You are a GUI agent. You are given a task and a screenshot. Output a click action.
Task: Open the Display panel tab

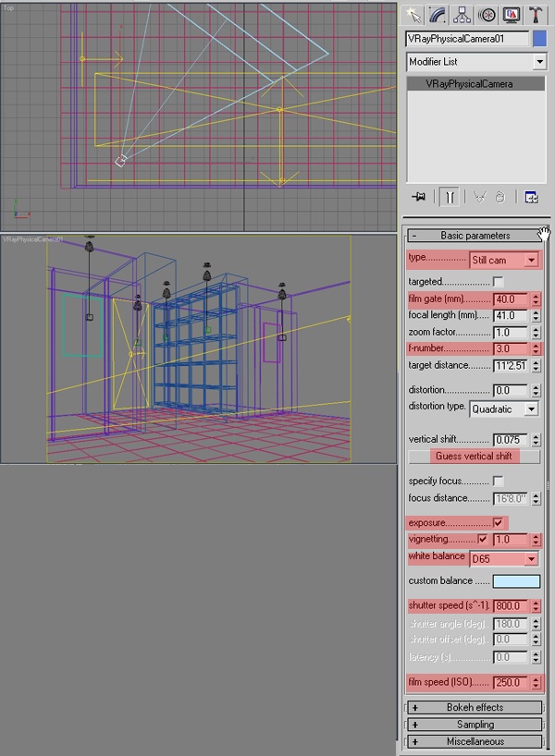510,14
